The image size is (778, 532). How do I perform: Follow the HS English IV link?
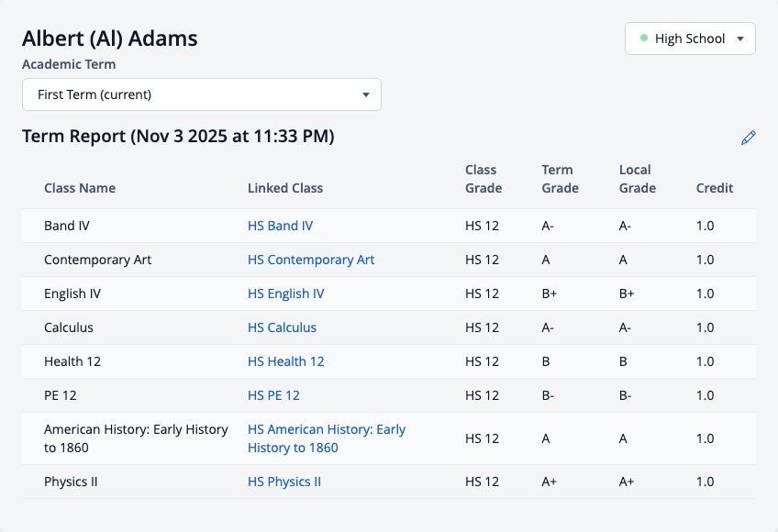286,294
